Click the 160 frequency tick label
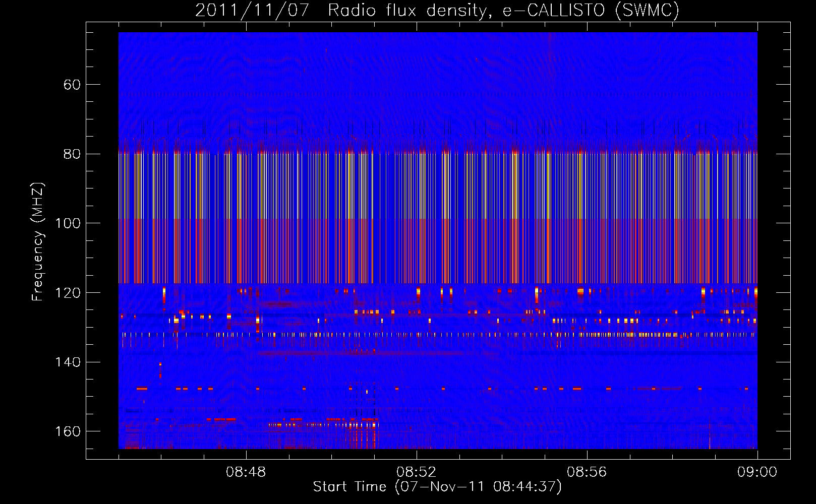The width and height of the screenshot is (816, 504). click(x=68, y=431)
